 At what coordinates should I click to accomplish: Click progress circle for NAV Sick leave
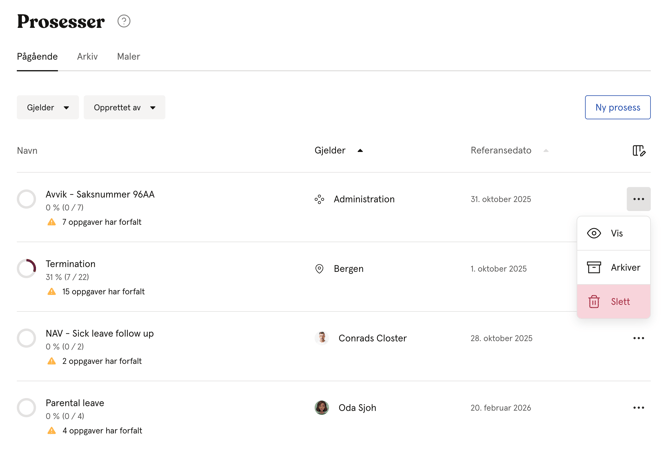pyautogui.click(x=26, y=338)
